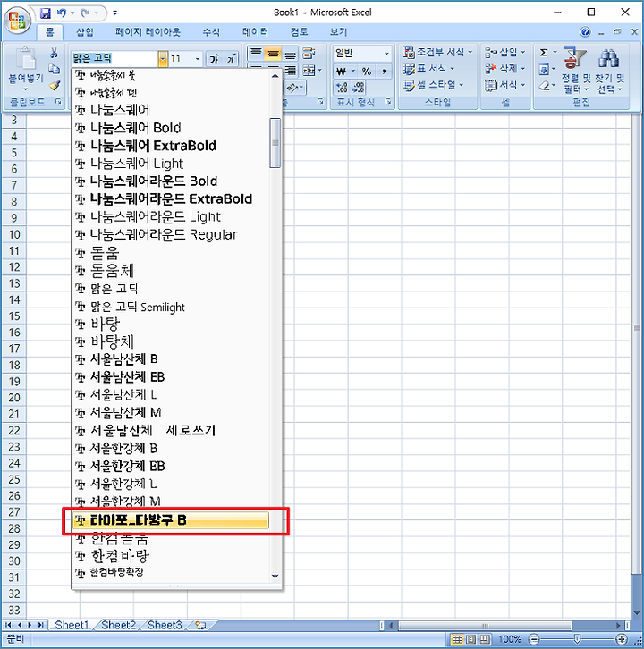Open clipboard group dialog launcher

[x=58, y=101]
